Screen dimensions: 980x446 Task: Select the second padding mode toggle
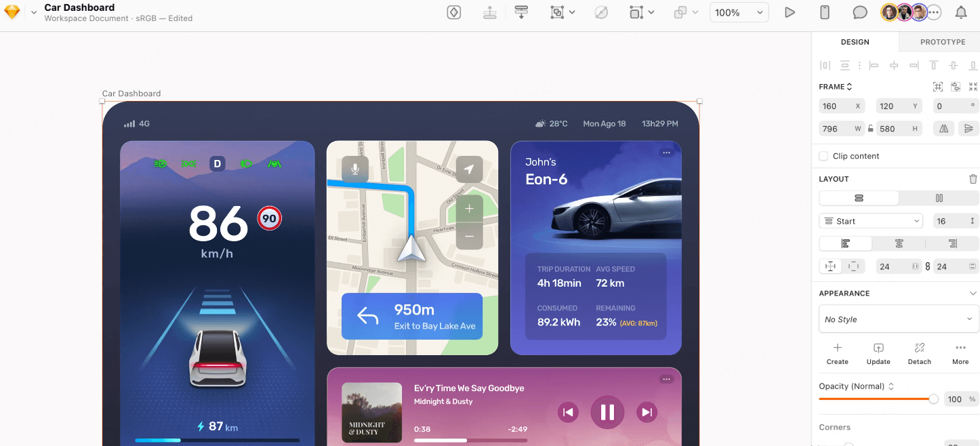click(853, 266)
